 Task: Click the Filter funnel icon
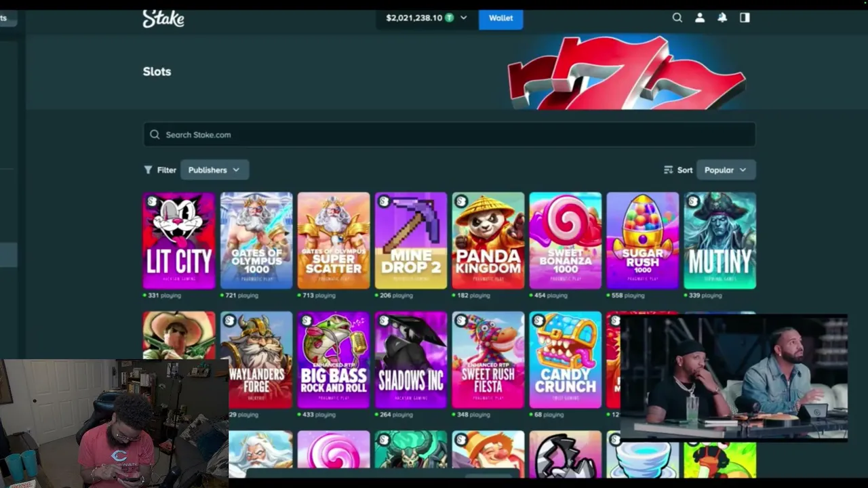[148, 169]
